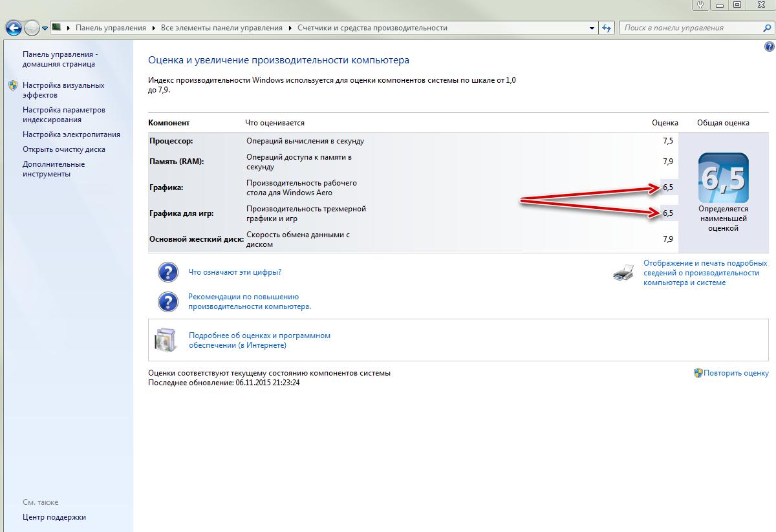The image size is (776, 532).
Task: Click the question icon beside 'Что означают эти цифры?'
Action: [168, 272]
